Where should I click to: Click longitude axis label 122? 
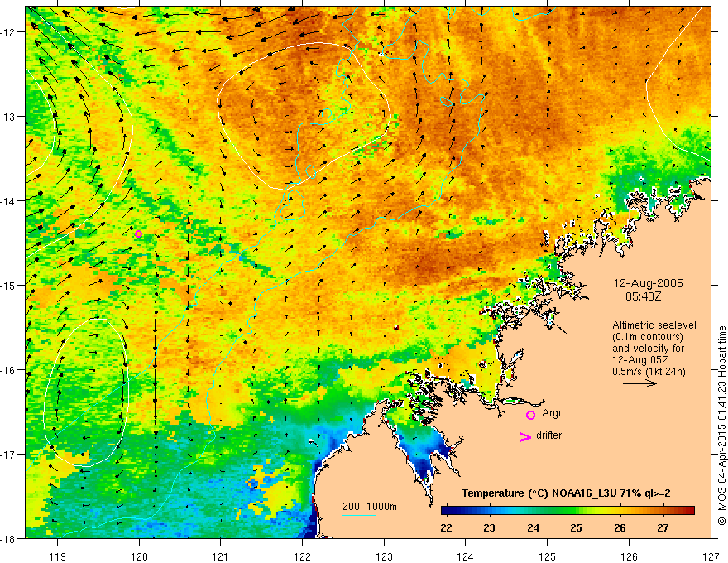point(302,556)
